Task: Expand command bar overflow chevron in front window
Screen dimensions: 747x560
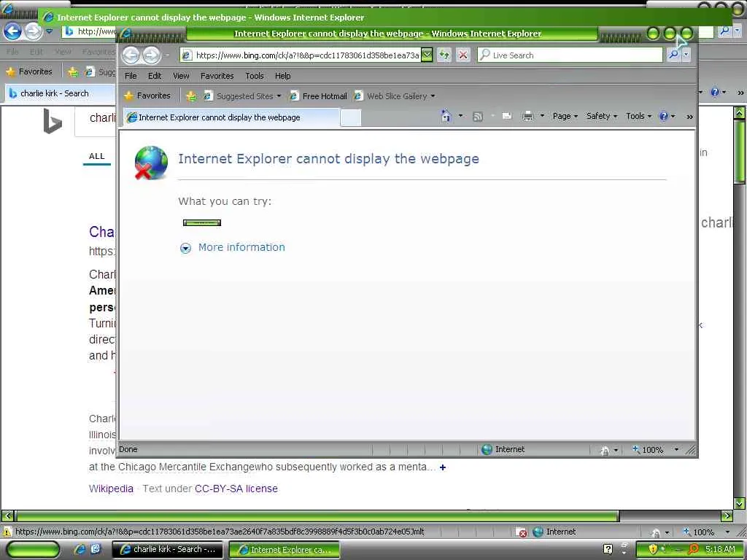Action: pyautogui.click(x=689, y=117)
